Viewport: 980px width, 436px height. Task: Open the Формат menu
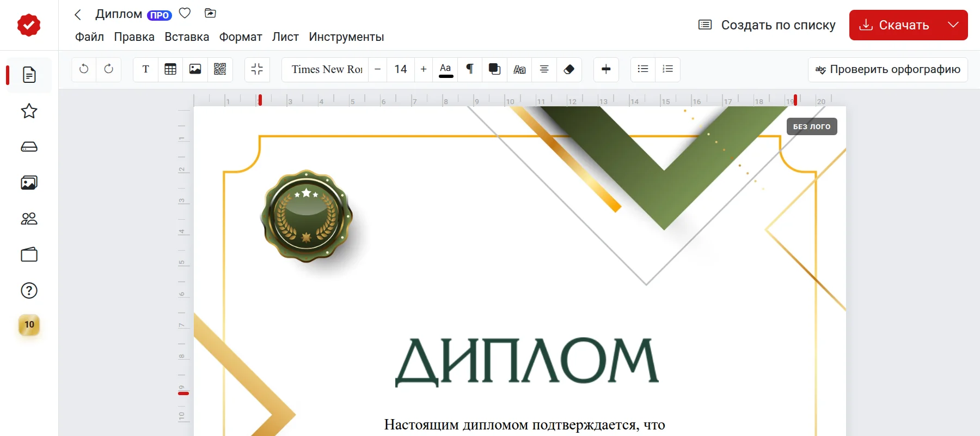coord(241,37)
